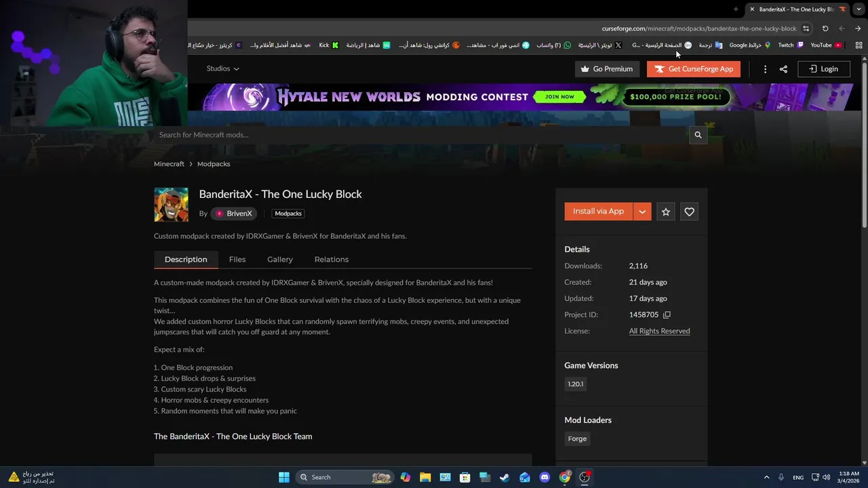868x488 pixels.
Task: Open the site settings icon in address bar
Action: point(806,28)
